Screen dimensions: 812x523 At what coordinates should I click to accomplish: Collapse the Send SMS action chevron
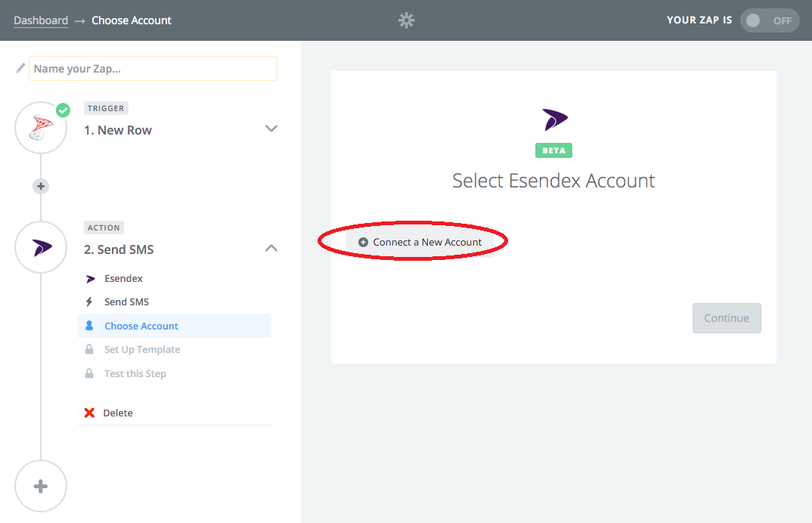(271, 248)
